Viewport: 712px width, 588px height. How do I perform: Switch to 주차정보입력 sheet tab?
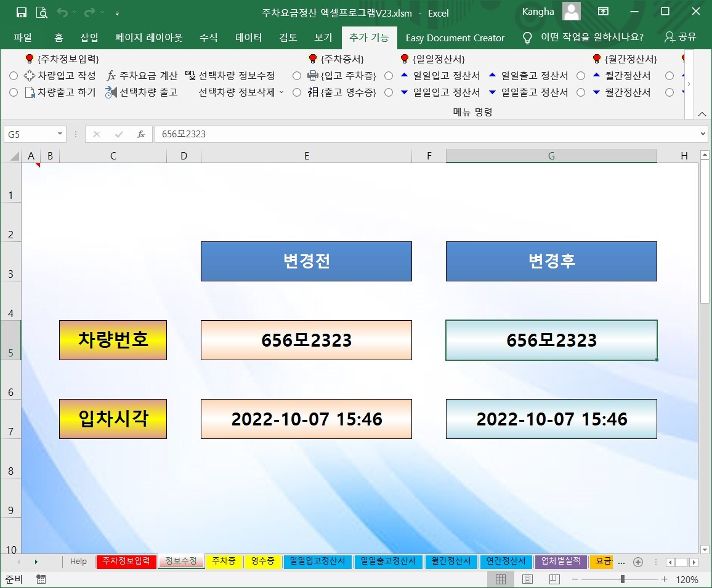pos(126,561)
